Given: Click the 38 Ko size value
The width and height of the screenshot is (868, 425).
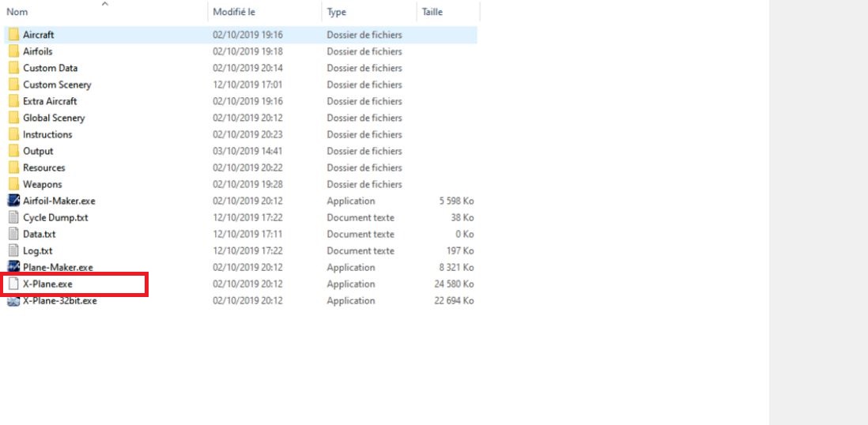Looking at the screenshot, I should click(x=462, y=217).
